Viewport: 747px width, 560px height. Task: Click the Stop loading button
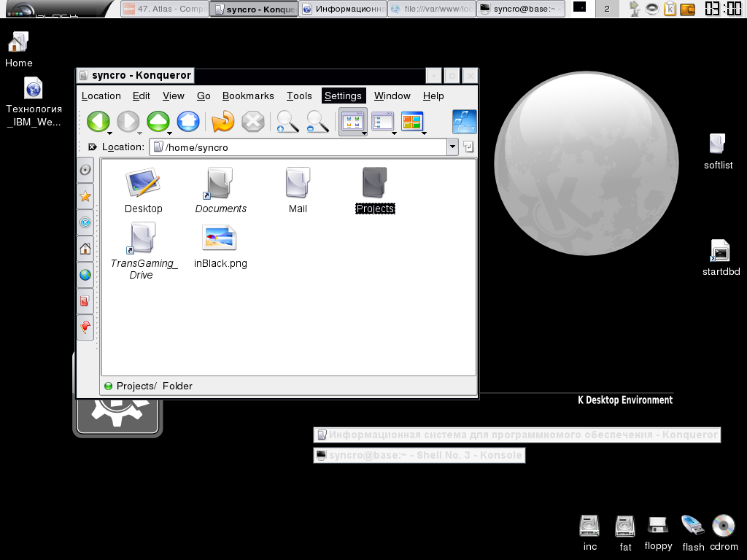coord(253,122)
